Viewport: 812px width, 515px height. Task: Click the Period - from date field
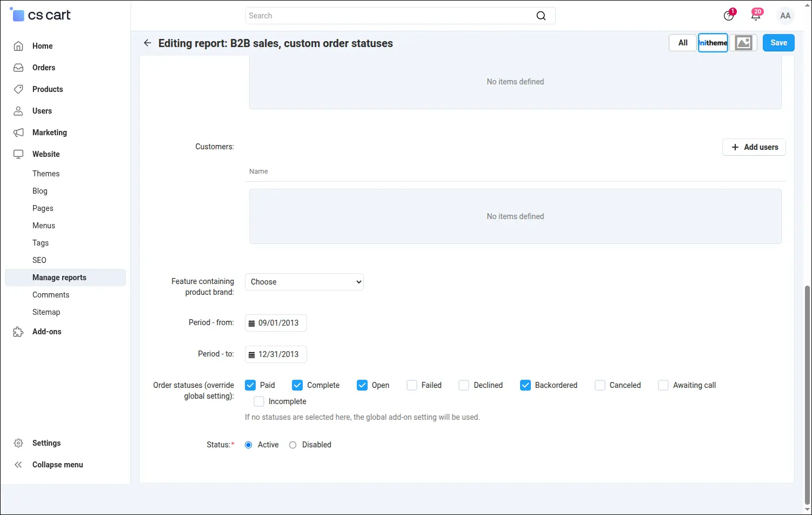coord(276,323)
